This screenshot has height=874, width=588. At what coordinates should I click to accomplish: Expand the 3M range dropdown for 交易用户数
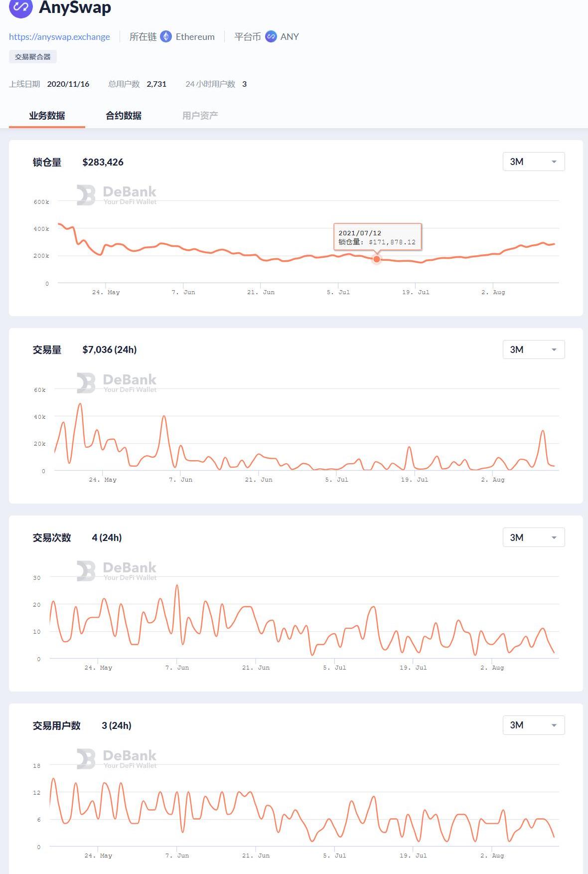point(533,725)
